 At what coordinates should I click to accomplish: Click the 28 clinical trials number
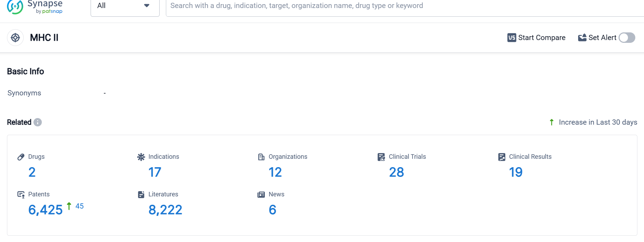[x=396, y=172]
